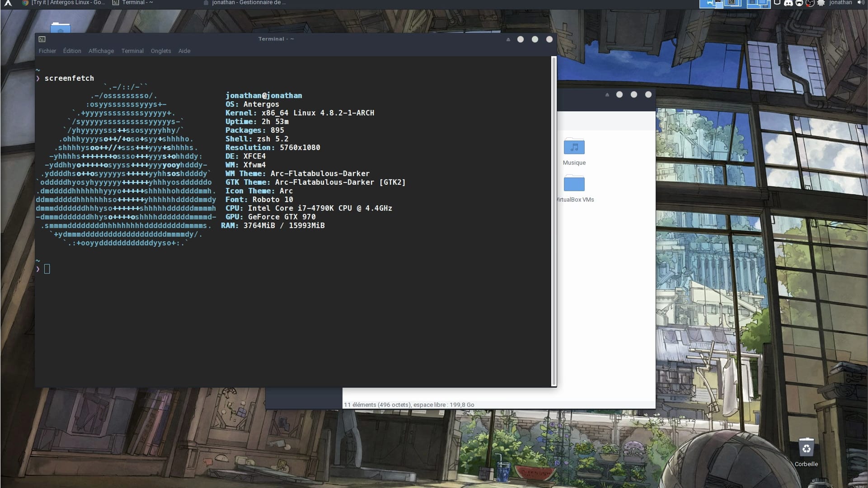Click the Terminal window menu icon in titlebar
Screen dimensions: 868x488
(42, 39)
